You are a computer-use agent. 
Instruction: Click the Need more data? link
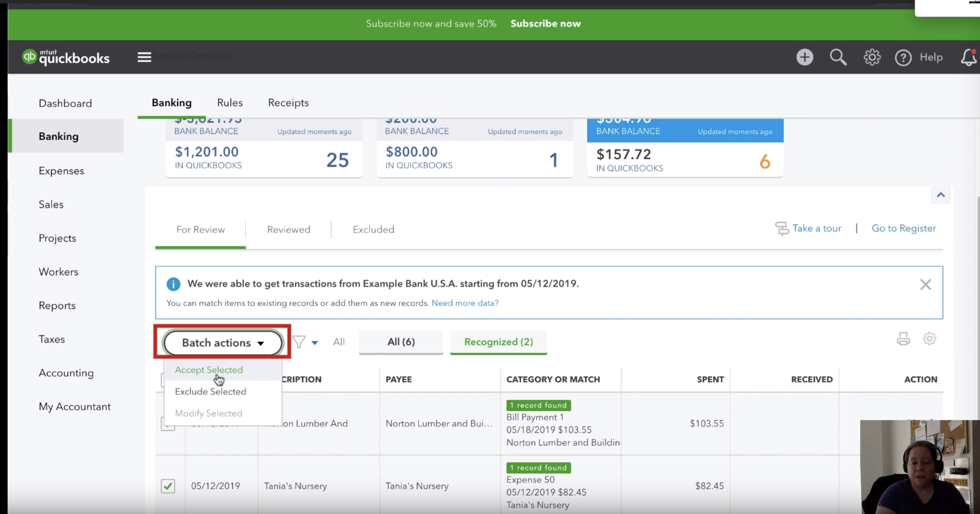click(465, 303)
